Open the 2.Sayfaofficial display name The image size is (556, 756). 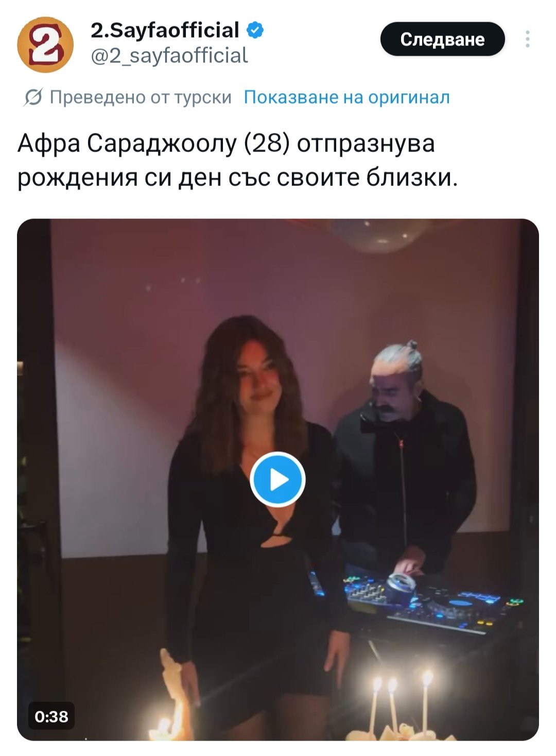[x=165, y=30]
